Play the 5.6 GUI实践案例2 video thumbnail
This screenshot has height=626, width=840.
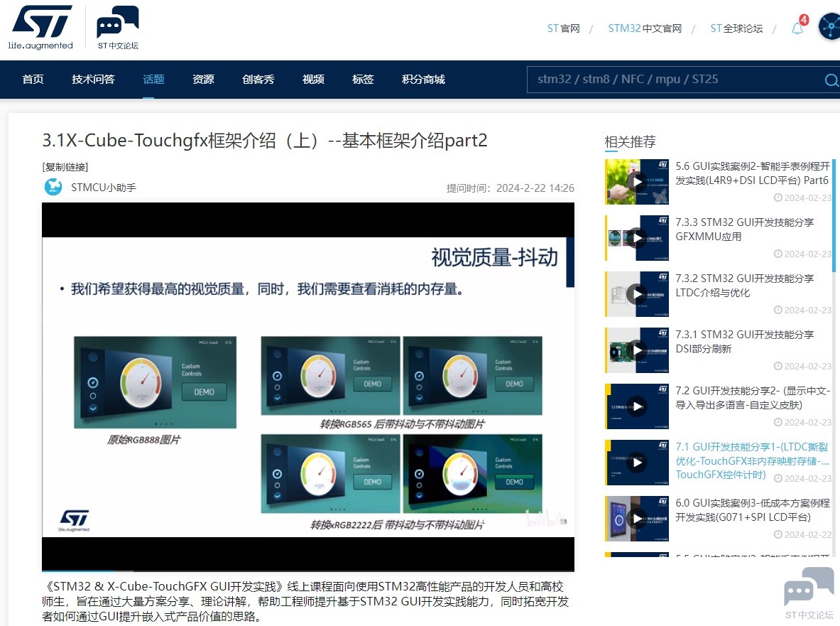[x=636, y=182]
